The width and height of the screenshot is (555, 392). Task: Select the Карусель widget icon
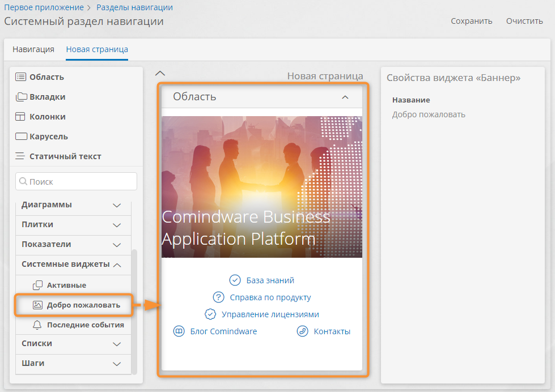tap(21, 137)
